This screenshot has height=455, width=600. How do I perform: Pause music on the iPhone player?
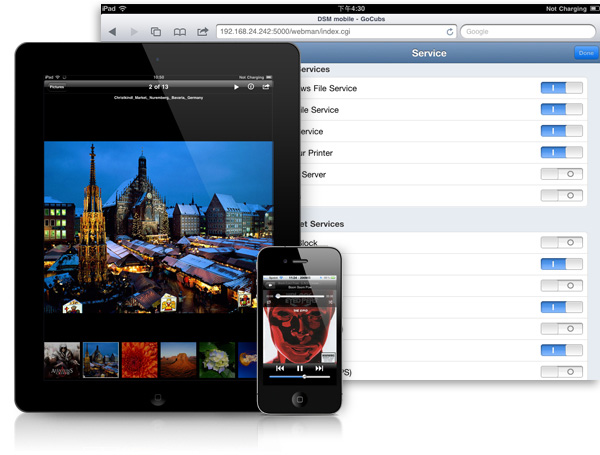point(300,368)
